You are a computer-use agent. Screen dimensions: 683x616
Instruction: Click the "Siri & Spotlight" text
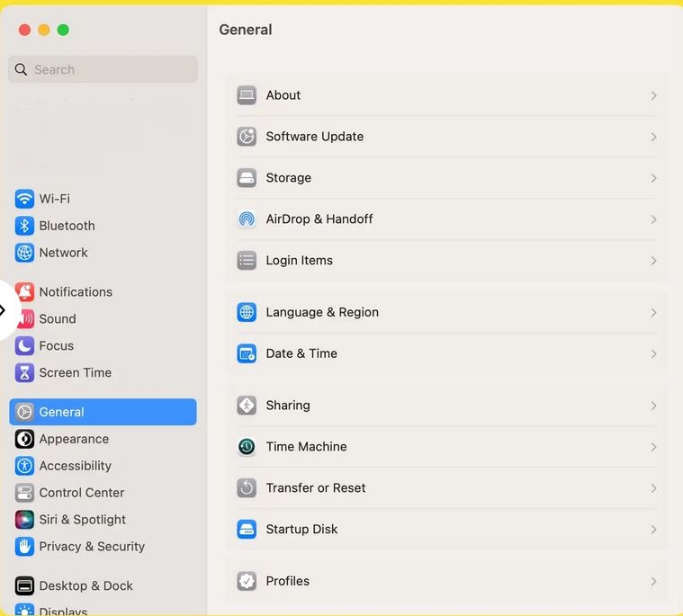(83, 520)
